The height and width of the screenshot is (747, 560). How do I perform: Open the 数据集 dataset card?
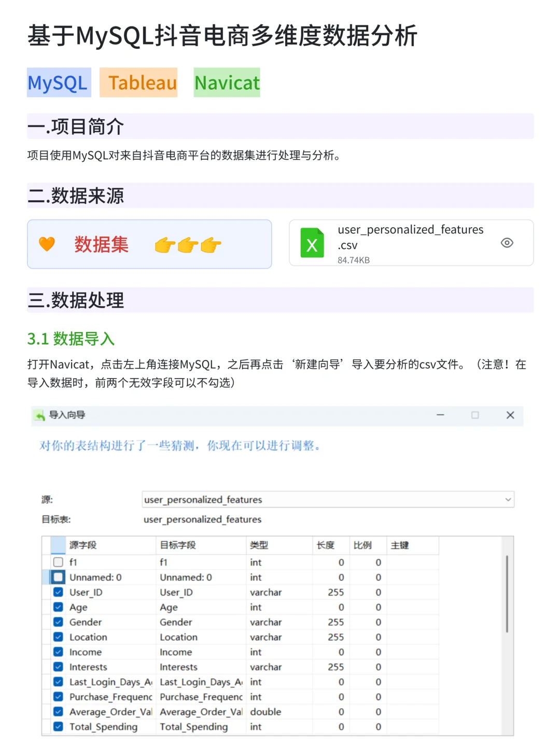[x=149, y=244]
